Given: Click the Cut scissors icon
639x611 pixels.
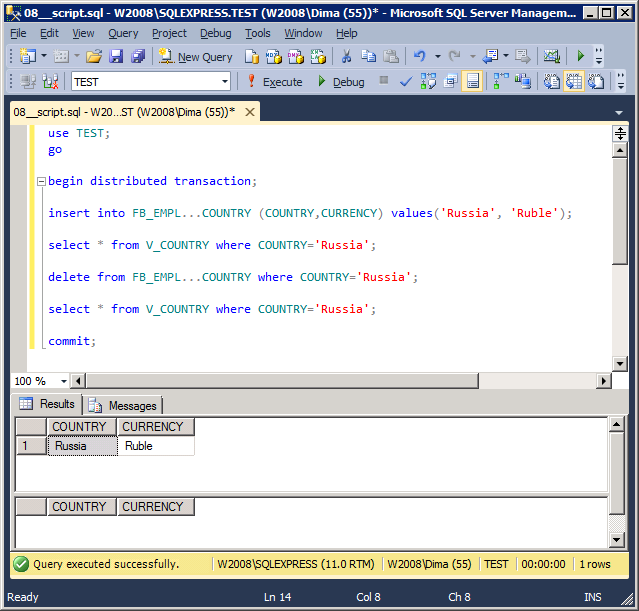Looking at the screenshot, I should point(345,57).
